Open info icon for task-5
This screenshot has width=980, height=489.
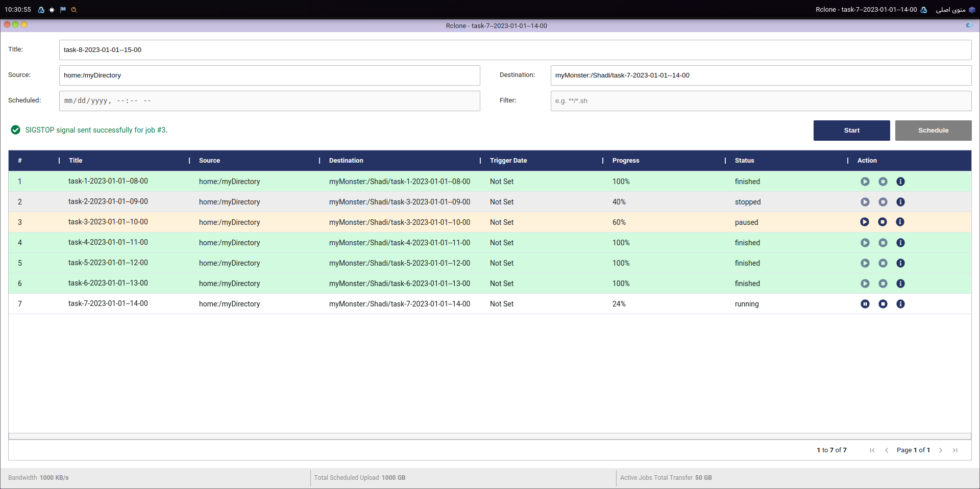click(x=900, y=263)
